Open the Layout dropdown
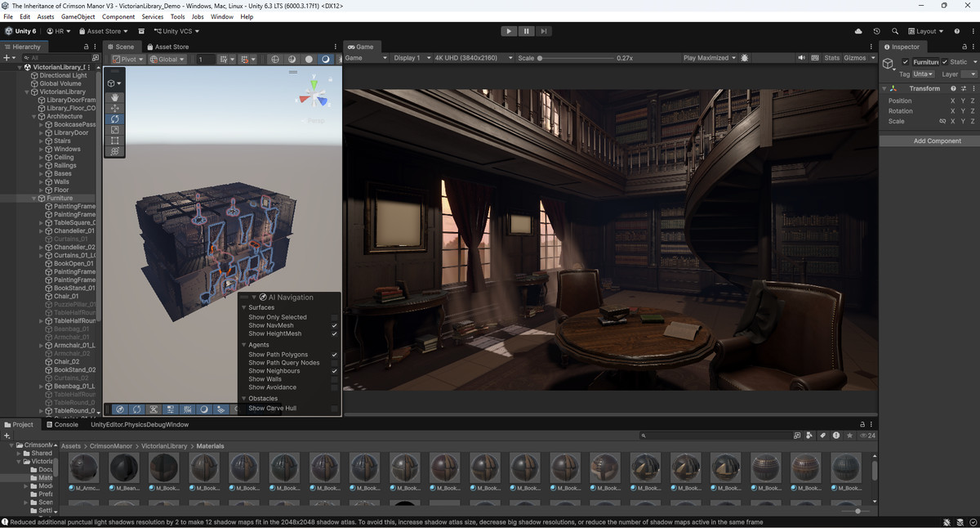 point(925,31)
